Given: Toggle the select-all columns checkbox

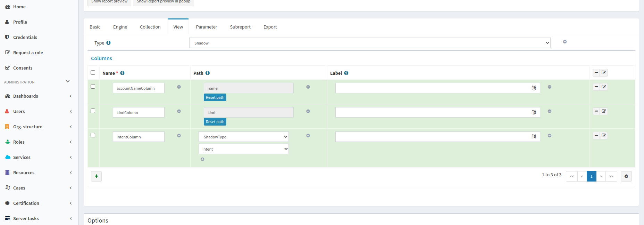Looking at the screenshot, I should pos(93,73).
